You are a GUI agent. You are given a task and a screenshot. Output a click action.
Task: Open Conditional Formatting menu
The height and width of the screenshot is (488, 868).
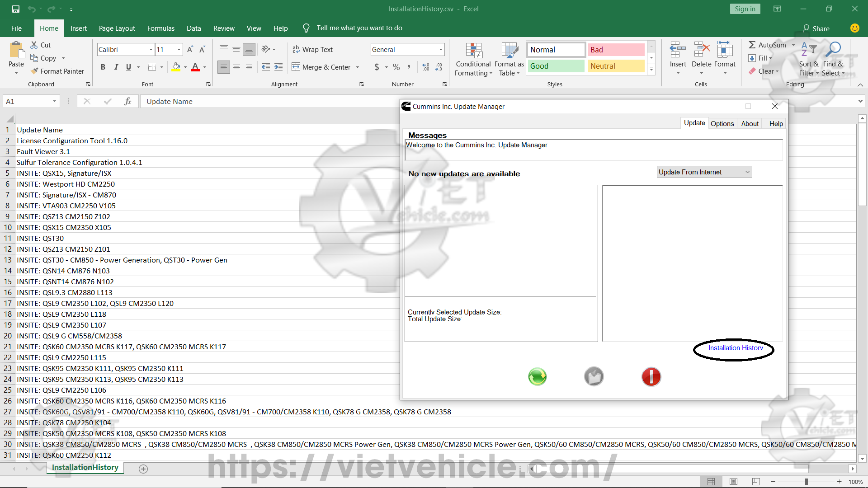coord(473,60)
